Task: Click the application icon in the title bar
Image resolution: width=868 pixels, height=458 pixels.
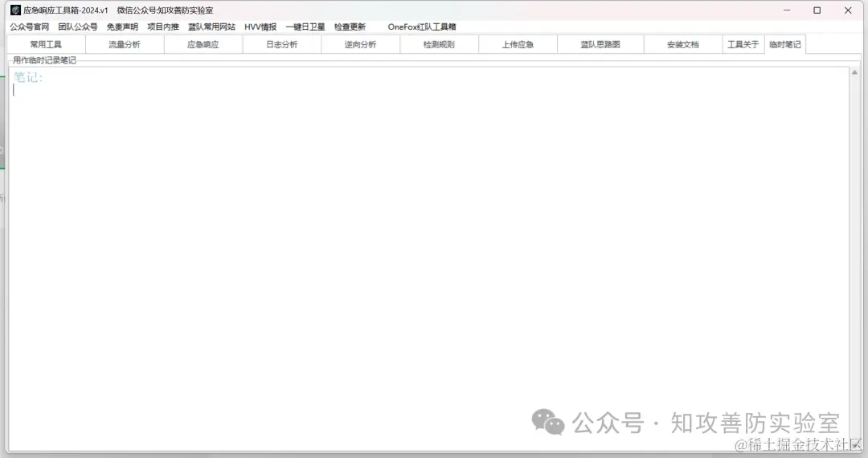Action: click(15, 10)
